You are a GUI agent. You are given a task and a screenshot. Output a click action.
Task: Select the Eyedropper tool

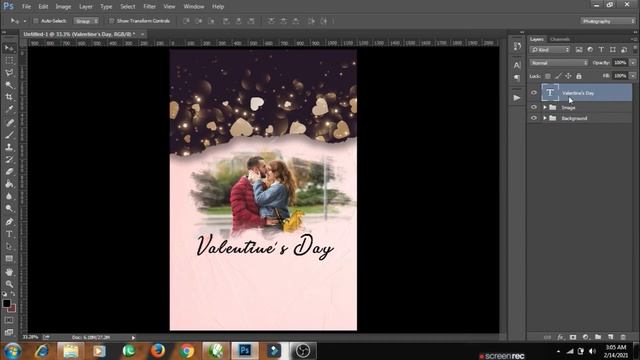point(9,109)
